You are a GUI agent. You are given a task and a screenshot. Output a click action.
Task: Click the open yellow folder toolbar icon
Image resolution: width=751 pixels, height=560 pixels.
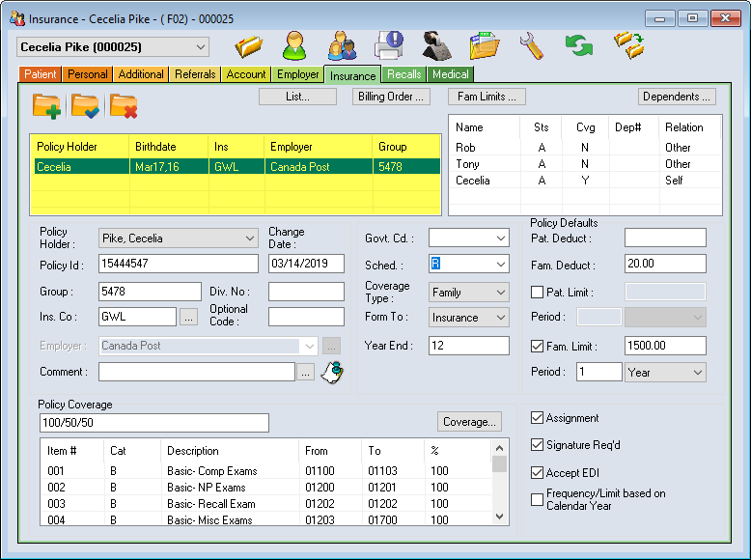pyautogui.click(x=249, y=45)
